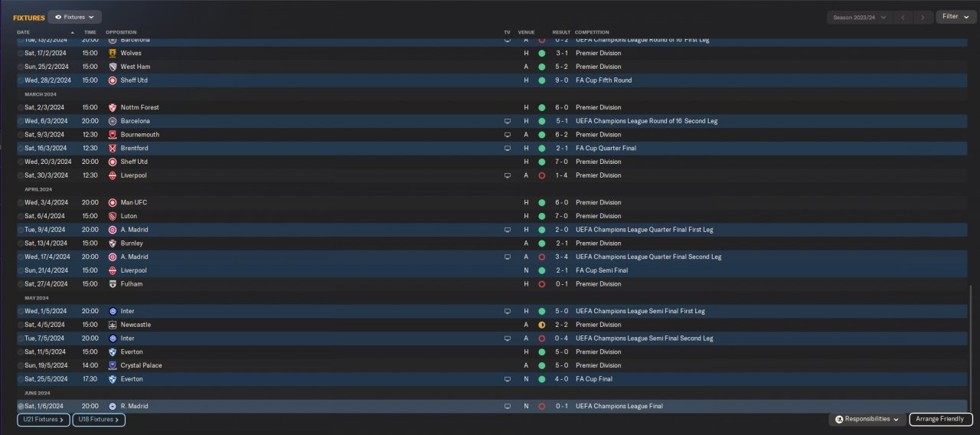The image size is (980, 435).
Task: Click the Crystal Palace club badge
Action: (x=113, y=365)
